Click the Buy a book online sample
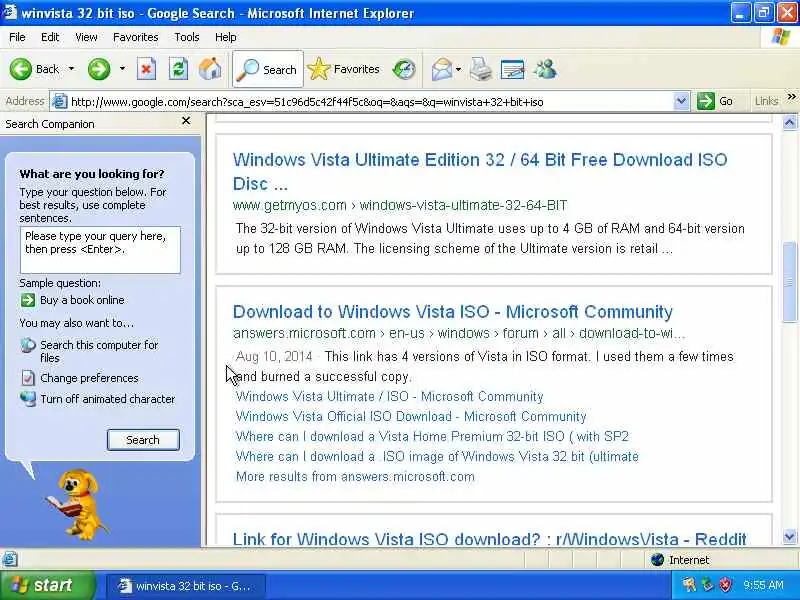Image resolution: width=800 pixels, height=600 pixels. click(82, 300)
